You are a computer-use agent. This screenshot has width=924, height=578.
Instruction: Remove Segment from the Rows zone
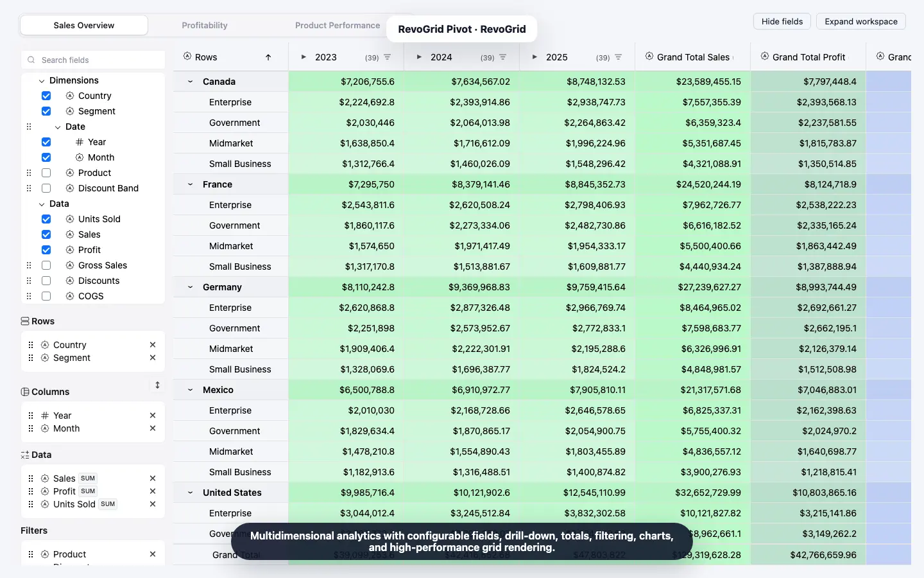pyautogui.click(x=153, y=358)
